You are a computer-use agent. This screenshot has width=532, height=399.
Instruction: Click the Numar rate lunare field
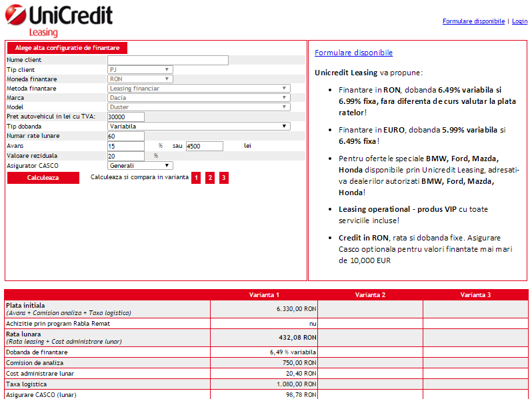[x=126, y=137]
